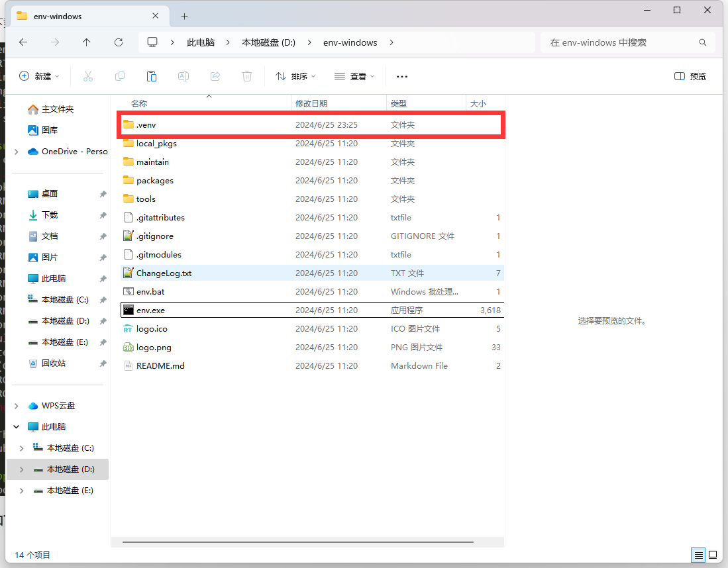
Task: Expand OneDrive node chevron in sidebar
Action: pyautogui.click(x=17, y=152)
